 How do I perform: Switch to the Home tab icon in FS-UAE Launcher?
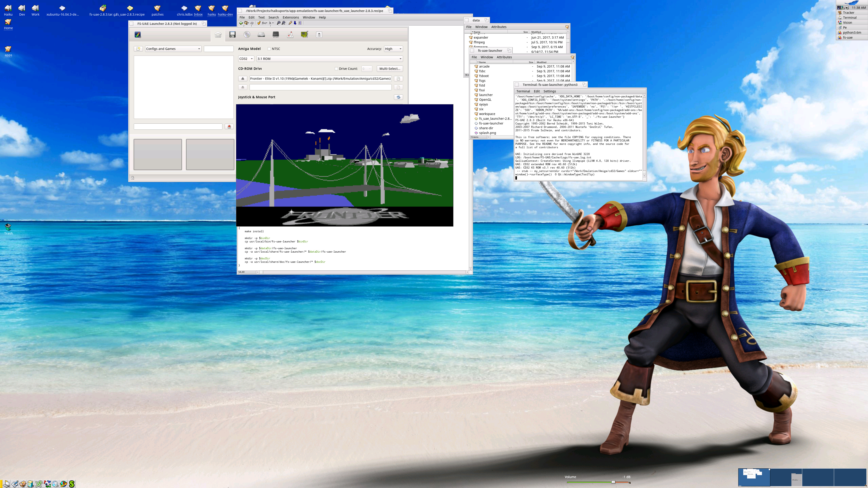tap(218, 35)
